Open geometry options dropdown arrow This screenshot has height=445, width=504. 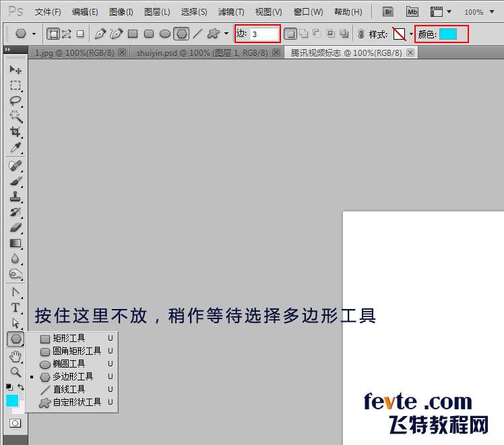tap(226, 34)
